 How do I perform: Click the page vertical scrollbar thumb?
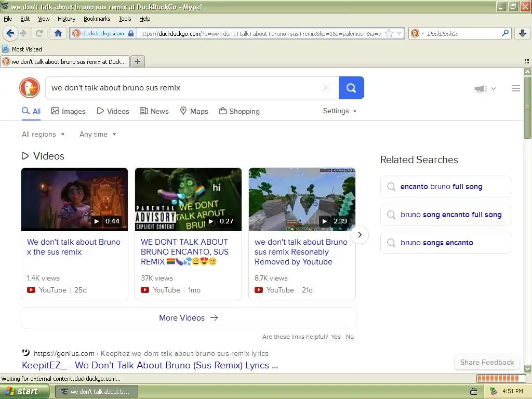pos(527,107)
